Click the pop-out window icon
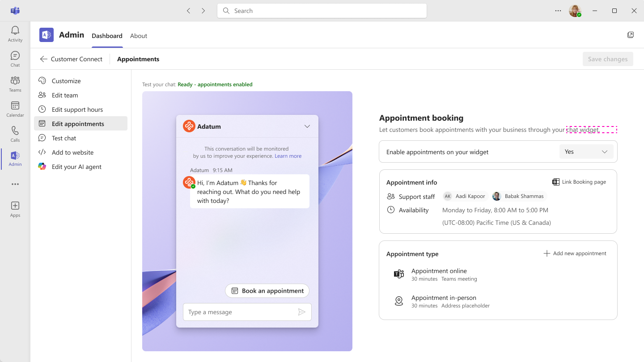The height and width of the screenshot is (362, 644). coord(631,35)
